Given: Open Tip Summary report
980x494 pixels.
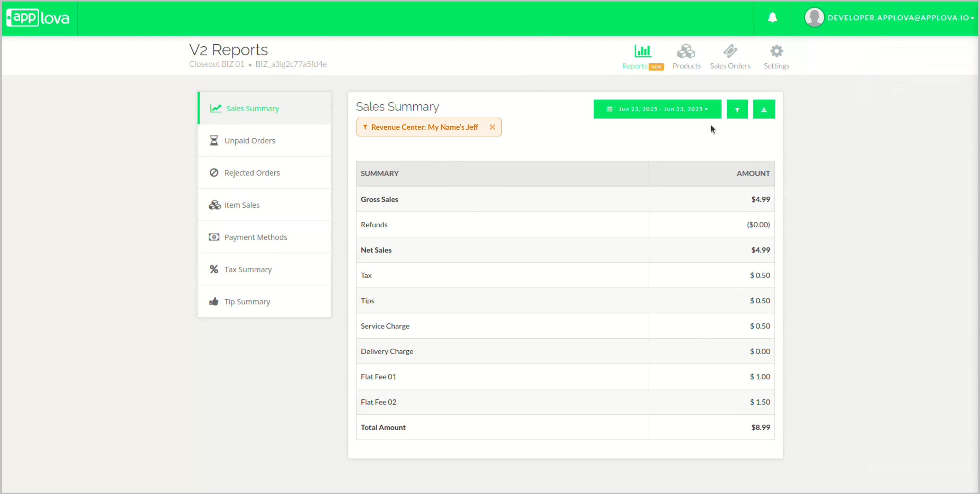Looking at the screenshot, I should point(264,302).
